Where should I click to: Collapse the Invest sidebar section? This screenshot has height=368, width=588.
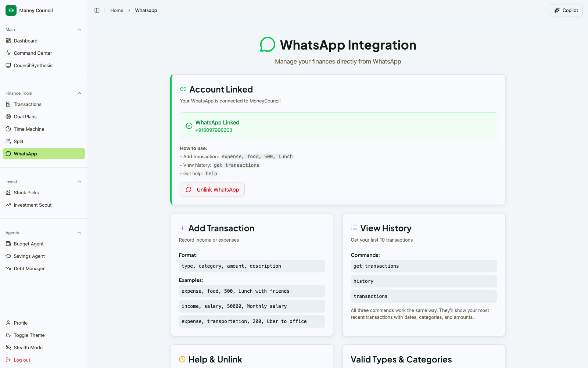coord(79,181)
